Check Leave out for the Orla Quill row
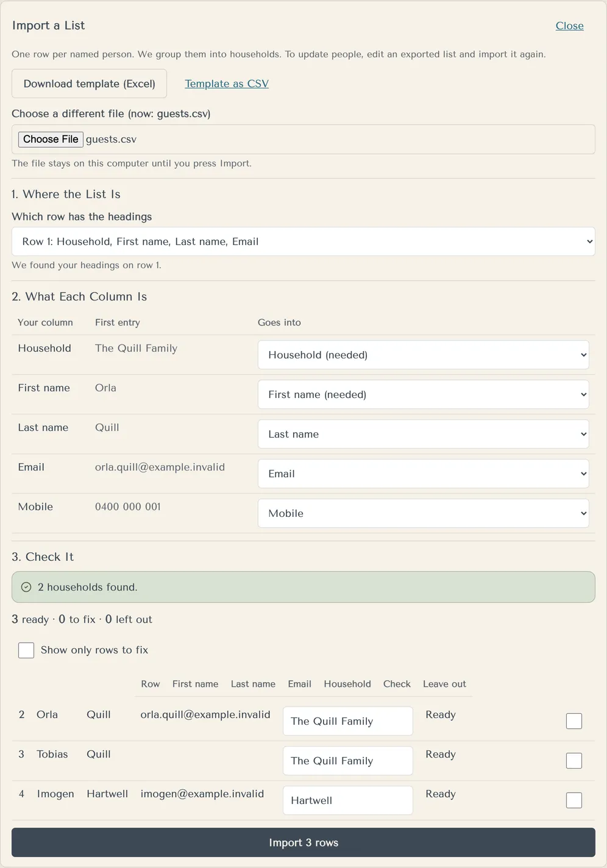Screen dimensions: 607x868 574,721
